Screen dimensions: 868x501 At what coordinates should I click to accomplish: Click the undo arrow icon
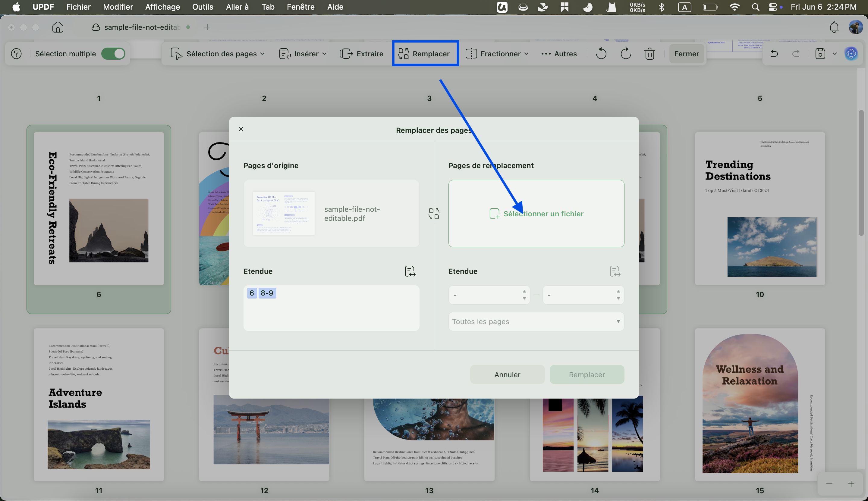coord(774,54)
